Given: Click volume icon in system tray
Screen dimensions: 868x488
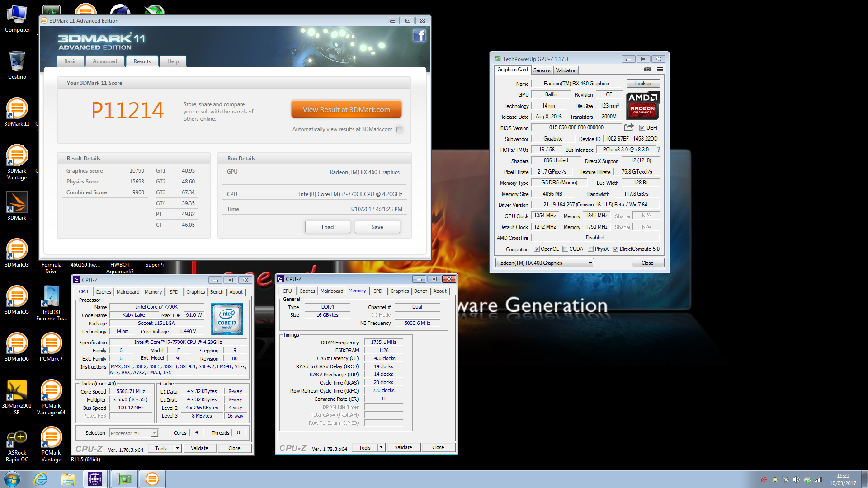Looking at the screenshot, I should click(797, 479).
